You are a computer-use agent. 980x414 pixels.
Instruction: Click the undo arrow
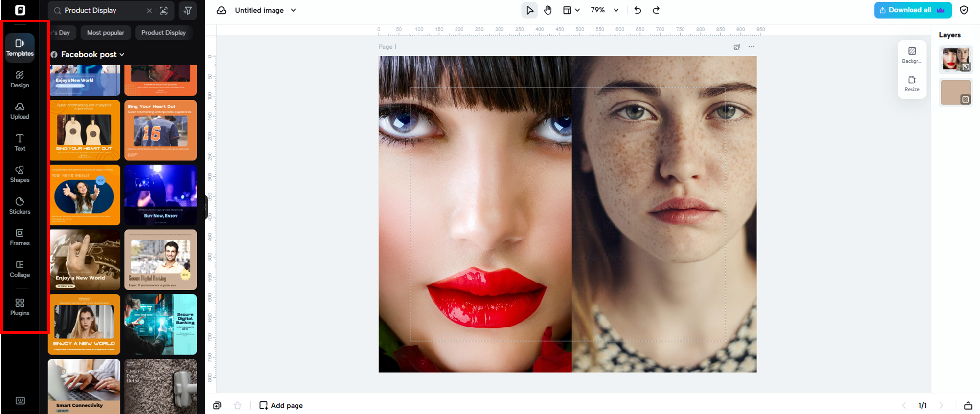[x=638, y=10]
